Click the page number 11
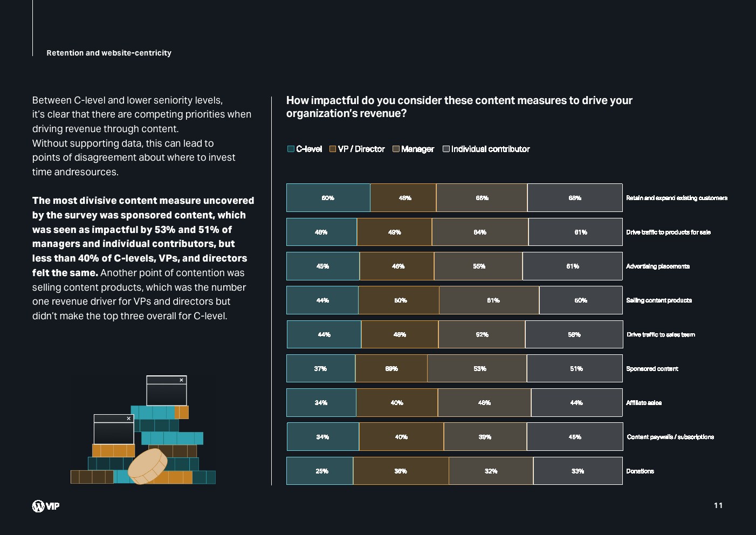The width and height of the screenshot is (756, 535). [x=718, y=505]
